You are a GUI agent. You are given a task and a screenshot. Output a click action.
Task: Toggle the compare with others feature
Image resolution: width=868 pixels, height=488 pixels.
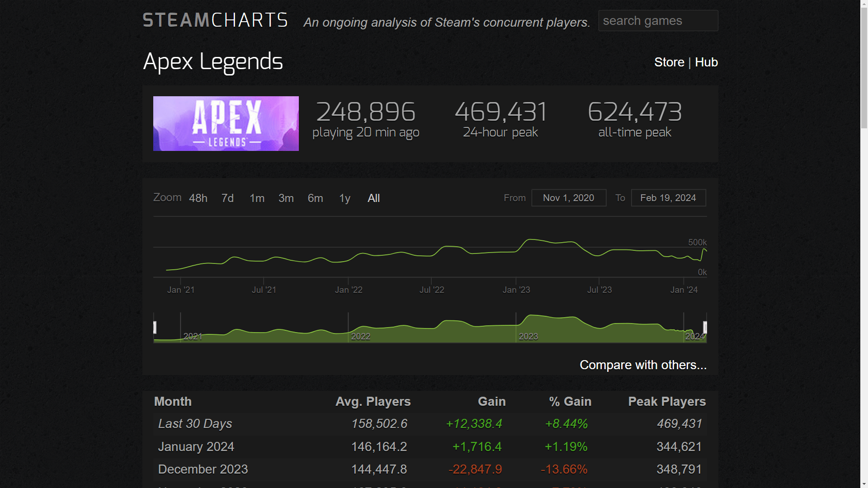[x=643, y=365]
